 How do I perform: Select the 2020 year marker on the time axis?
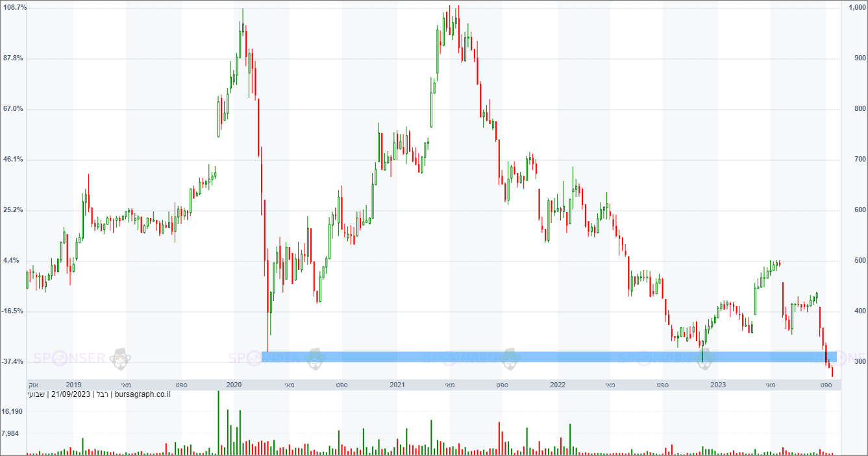[x=234, y=385]
